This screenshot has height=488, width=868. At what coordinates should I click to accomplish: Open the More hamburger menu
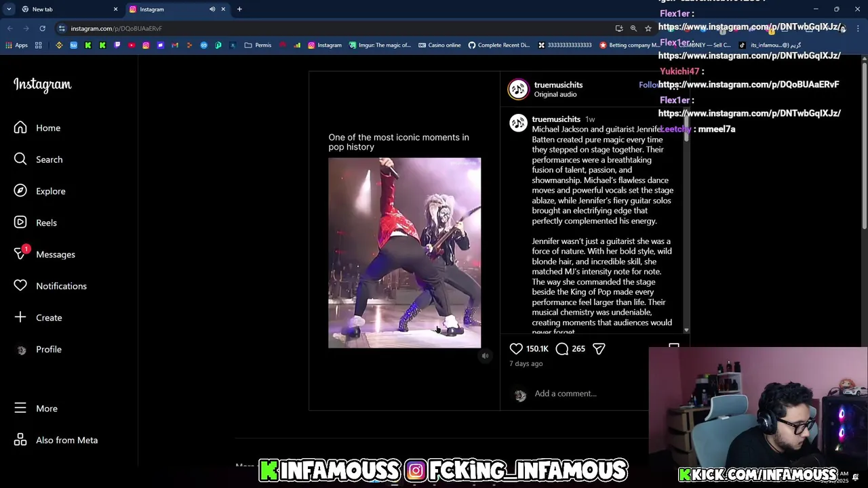37,408
